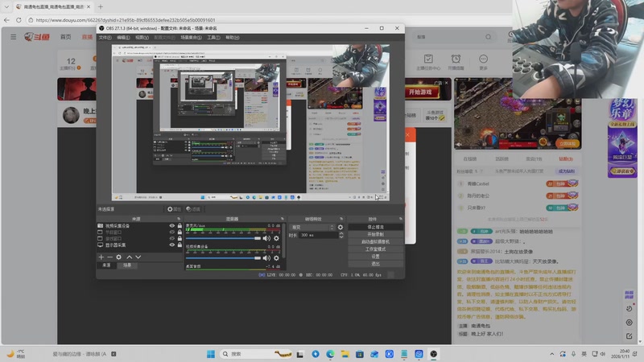Click the edit icon at the chat sidebar bottom
The width and height of the screenshot is (644, 362).
(x=630, y=335)
